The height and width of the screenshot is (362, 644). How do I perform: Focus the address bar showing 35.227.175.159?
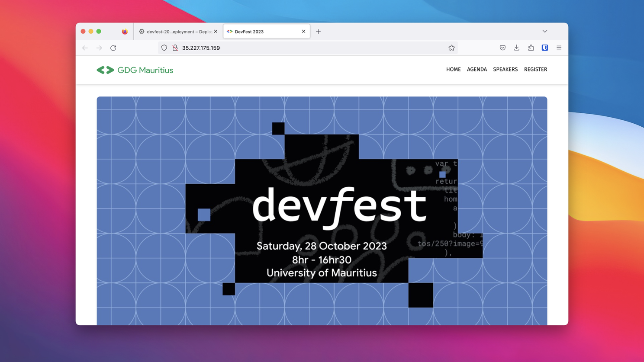(308, 48)
